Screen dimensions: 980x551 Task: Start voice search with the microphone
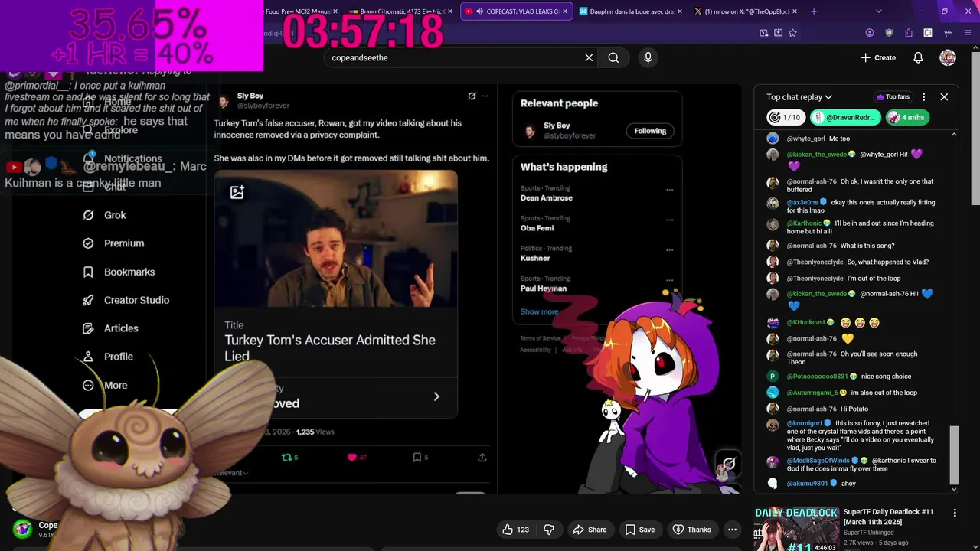[648, 57]
